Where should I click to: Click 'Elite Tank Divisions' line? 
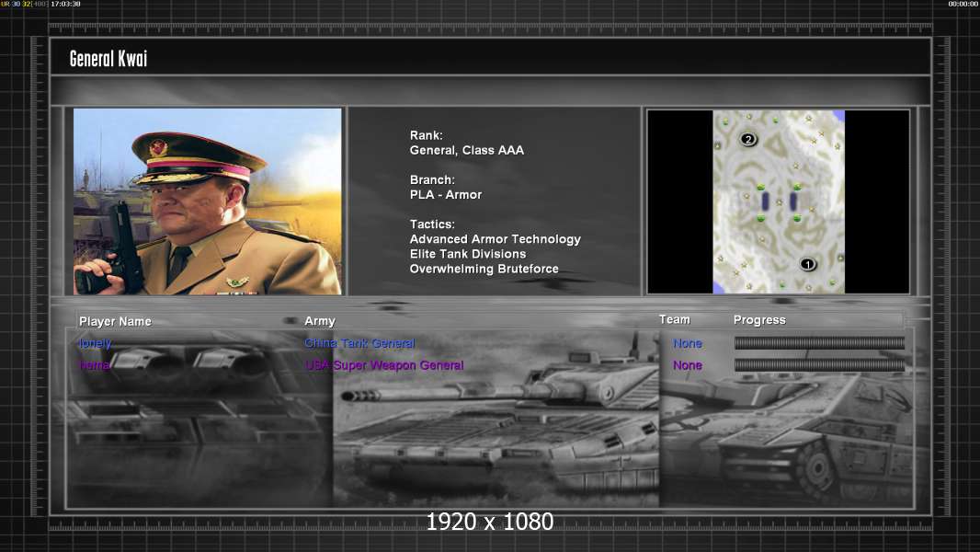click(x=468, y=255)
